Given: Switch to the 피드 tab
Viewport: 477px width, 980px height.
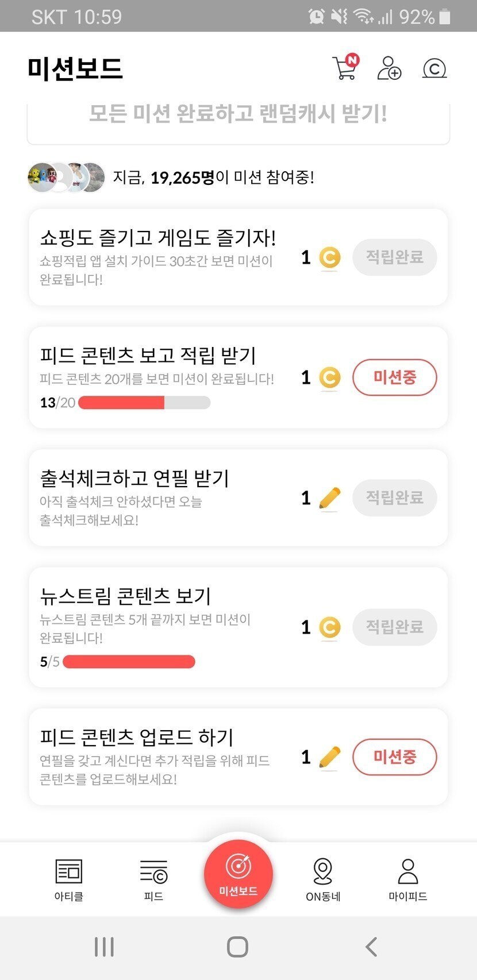Looking at the screenshot, I should [153, 879].
